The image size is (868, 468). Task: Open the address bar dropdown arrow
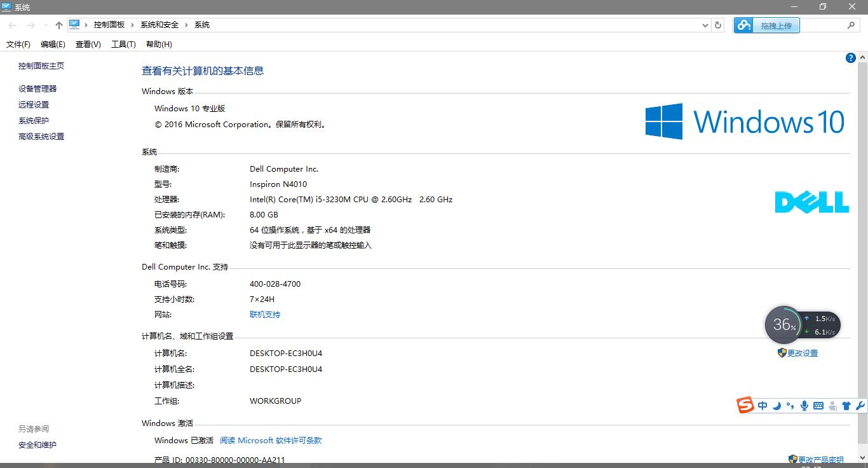click(x=705, y=25)
